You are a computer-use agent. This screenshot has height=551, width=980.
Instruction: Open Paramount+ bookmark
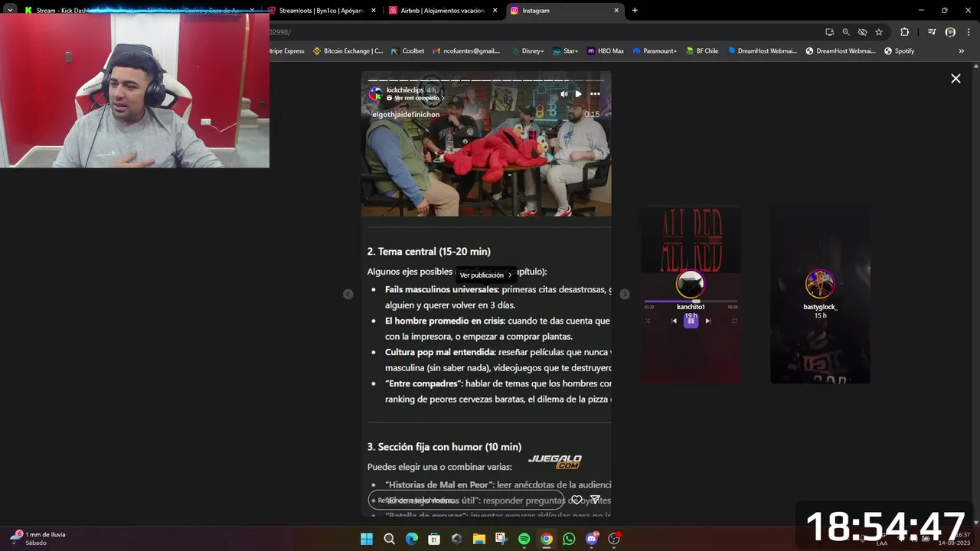click(654, 51)
